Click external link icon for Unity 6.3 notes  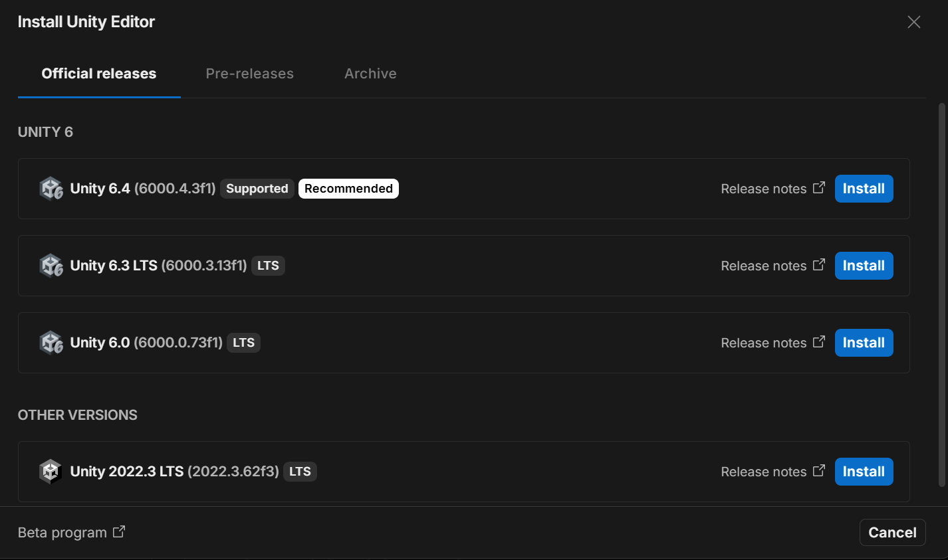(819, 265)
